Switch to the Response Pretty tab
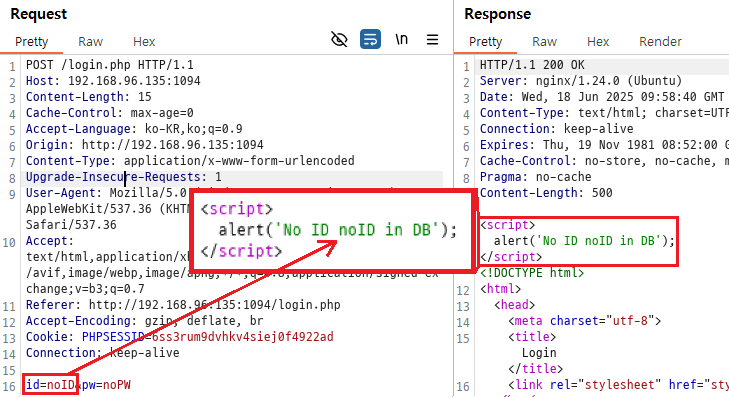Screen dimensions: 729x397 pyautogui.click(x=485, y=42)
